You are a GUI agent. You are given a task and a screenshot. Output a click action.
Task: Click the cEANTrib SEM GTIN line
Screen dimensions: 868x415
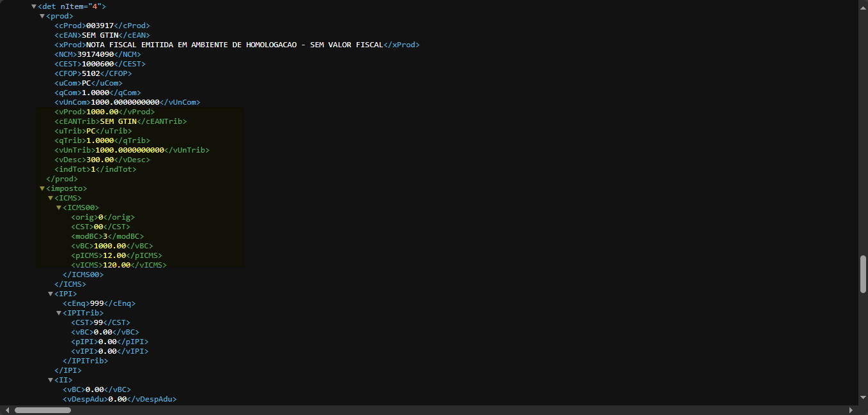coord(121,121)
